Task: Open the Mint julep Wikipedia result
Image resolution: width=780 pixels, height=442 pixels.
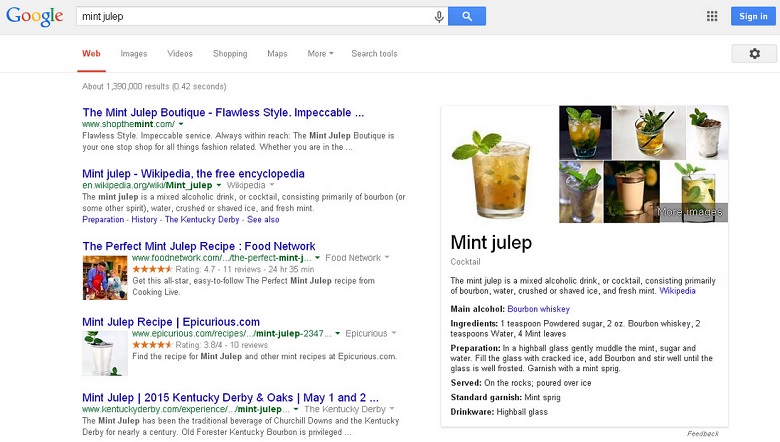Action: point(193,173)
